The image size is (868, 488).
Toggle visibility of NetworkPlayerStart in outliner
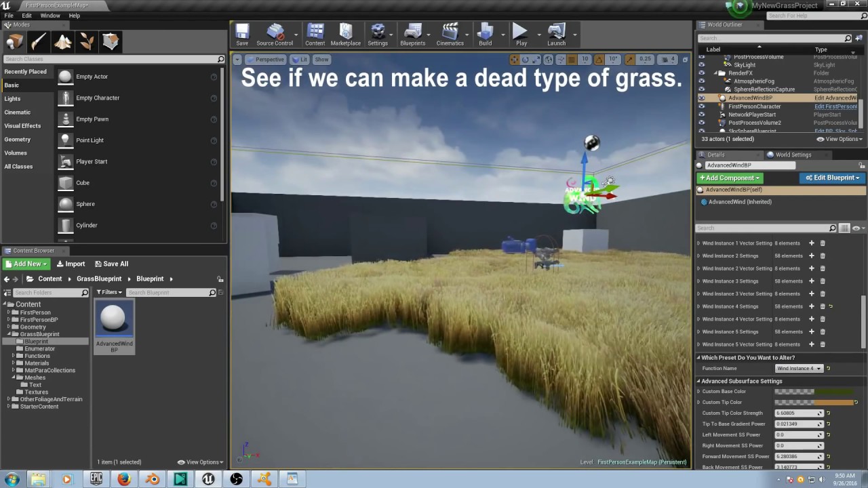tap(702, 115)
